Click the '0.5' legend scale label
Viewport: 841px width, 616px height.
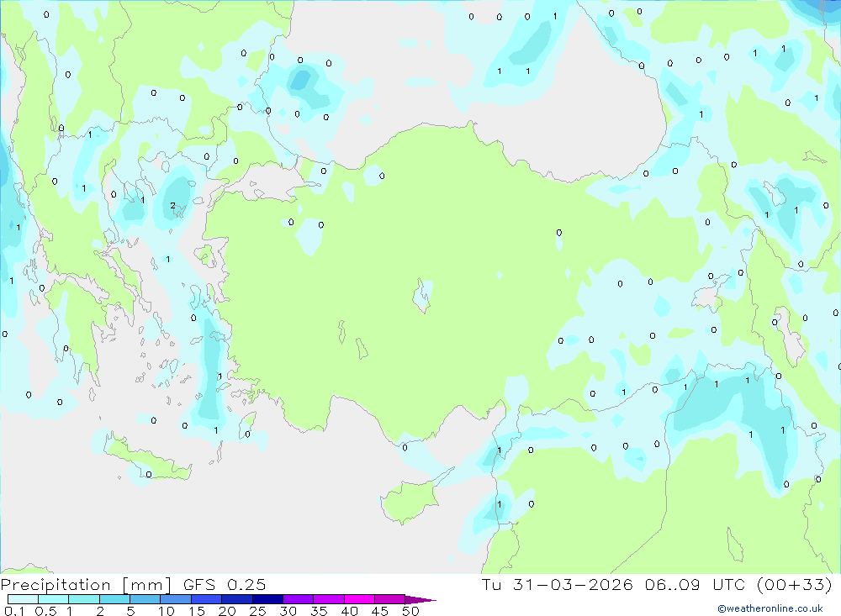click(x=45, y=611)
